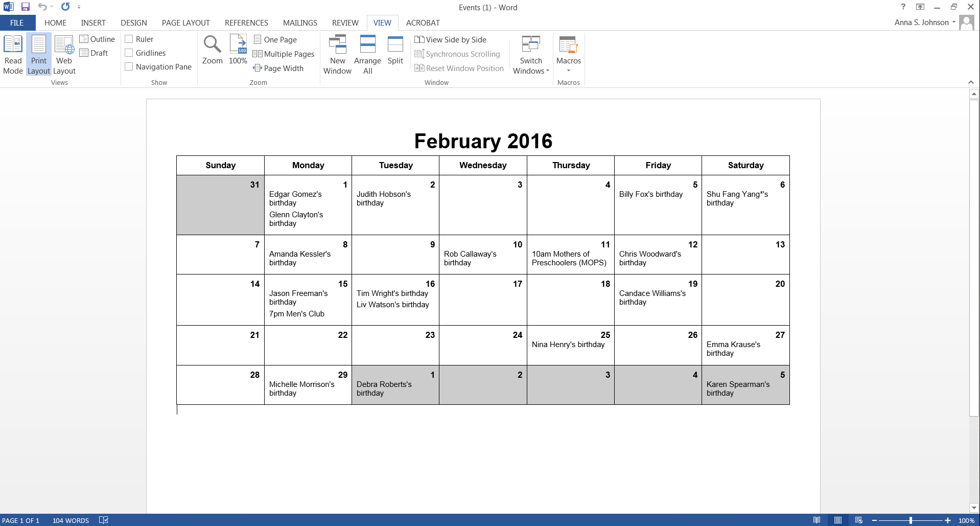Open the MAILINGS tab

[x=300, y=22]
